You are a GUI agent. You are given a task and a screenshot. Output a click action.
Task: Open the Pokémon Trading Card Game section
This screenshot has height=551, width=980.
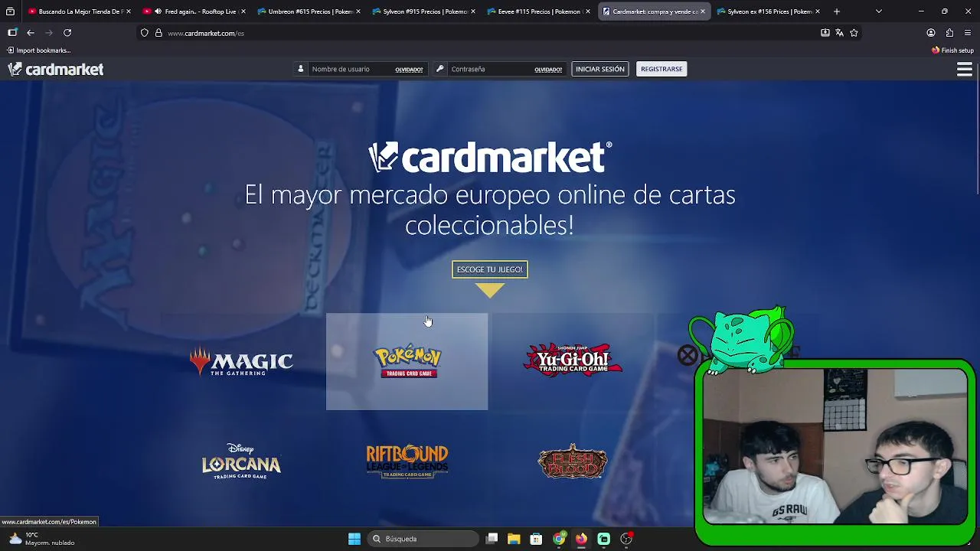point(407,361)
